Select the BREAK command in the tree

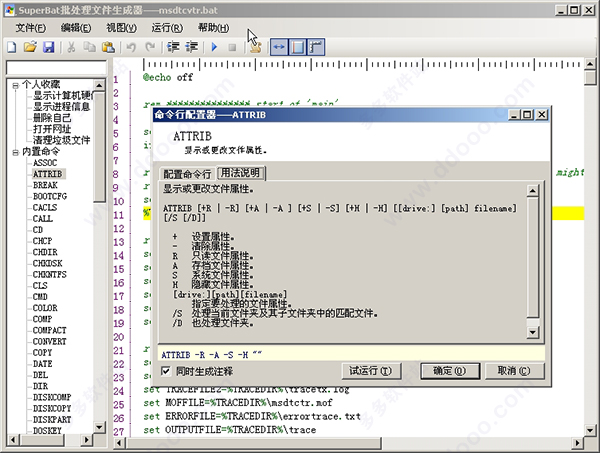(x=45, y=185)
